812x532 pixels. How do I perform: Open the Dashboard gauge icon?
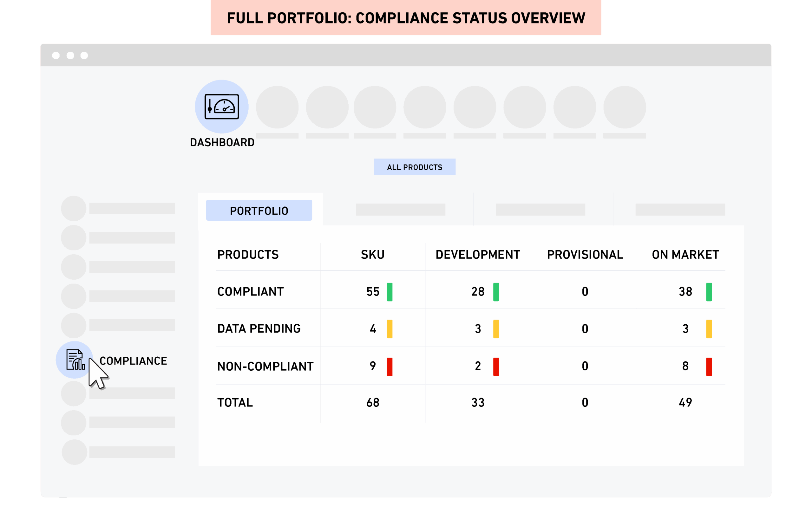click(221, 107)
